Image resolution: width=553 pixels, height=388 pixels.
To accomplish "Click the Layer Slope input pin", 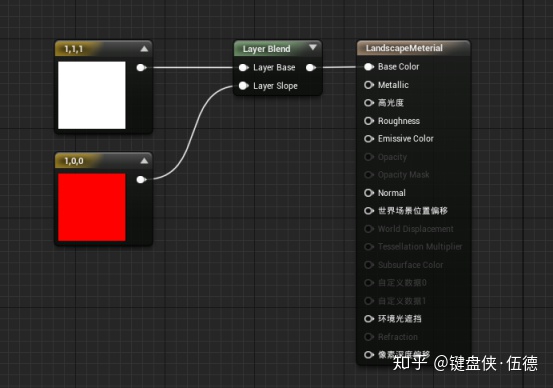I will pyautogui.click(x=243, y=85).
